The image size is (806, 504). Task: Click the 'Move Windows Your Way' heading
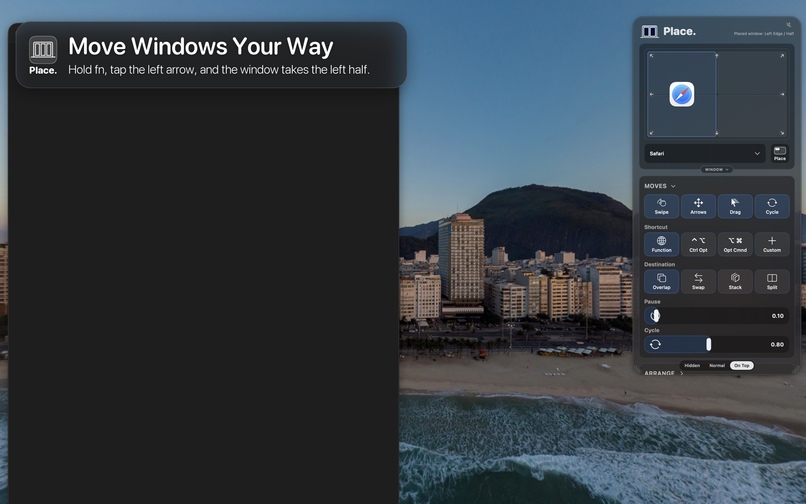pyautogui.click(x=201, y=46)
